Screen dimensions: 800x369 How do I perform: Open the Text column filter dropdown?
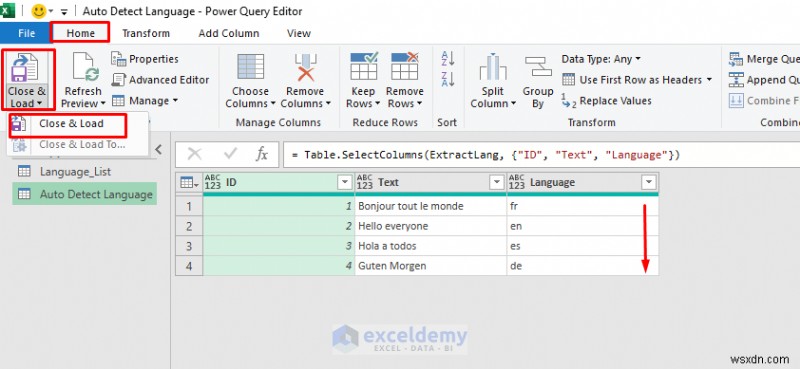(x=497, y=182)
